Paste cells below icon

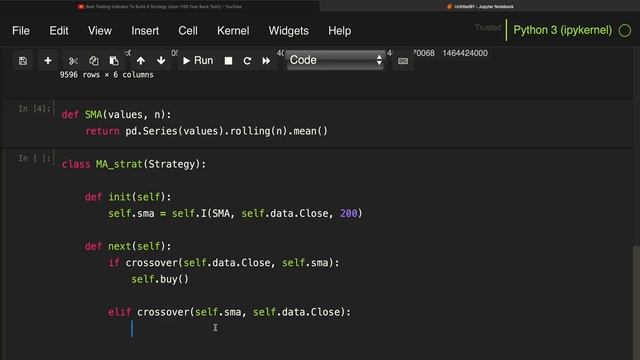(x=114, y=61)
